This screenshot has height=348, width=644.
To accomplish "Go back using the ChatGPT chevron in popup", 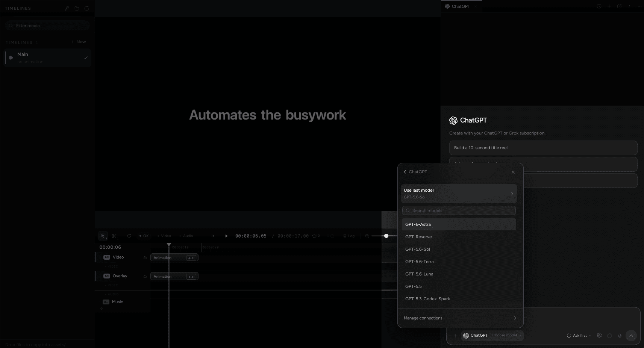I will [405, 172].
